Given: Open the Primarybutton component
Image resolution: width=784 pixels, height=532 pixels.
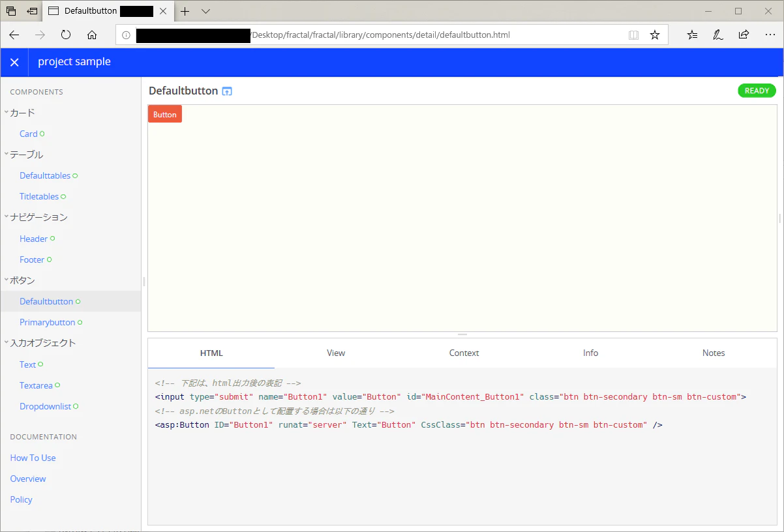Looking at the screenshot, I should [48, 322].
